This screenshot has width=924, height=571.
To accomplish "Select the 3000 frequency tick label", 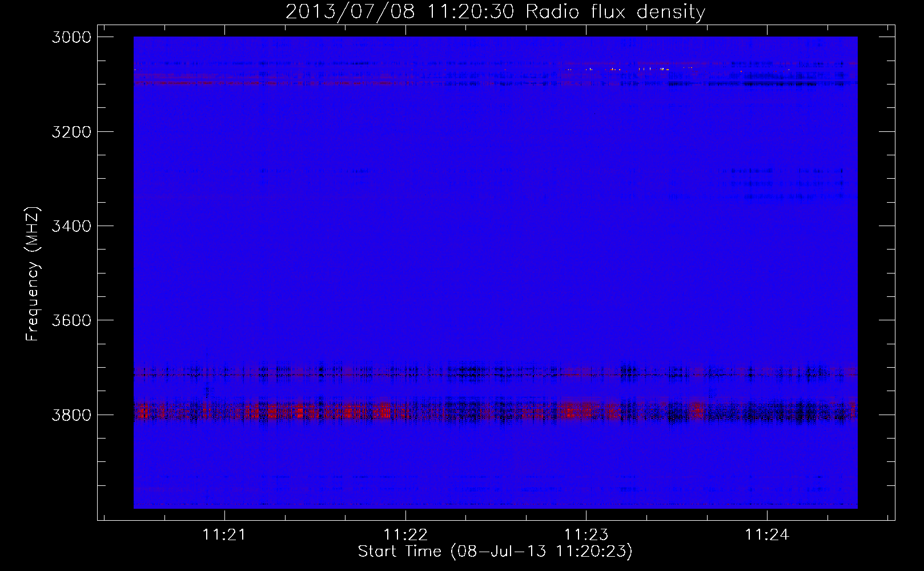I will [71, 37].
